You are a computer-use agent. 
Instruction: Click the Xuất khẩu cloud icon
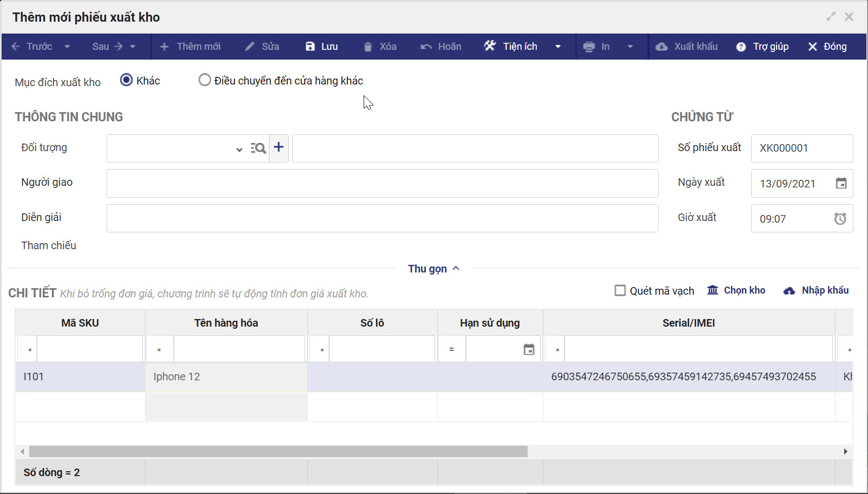pyautogui.click(x=661, y=47)
